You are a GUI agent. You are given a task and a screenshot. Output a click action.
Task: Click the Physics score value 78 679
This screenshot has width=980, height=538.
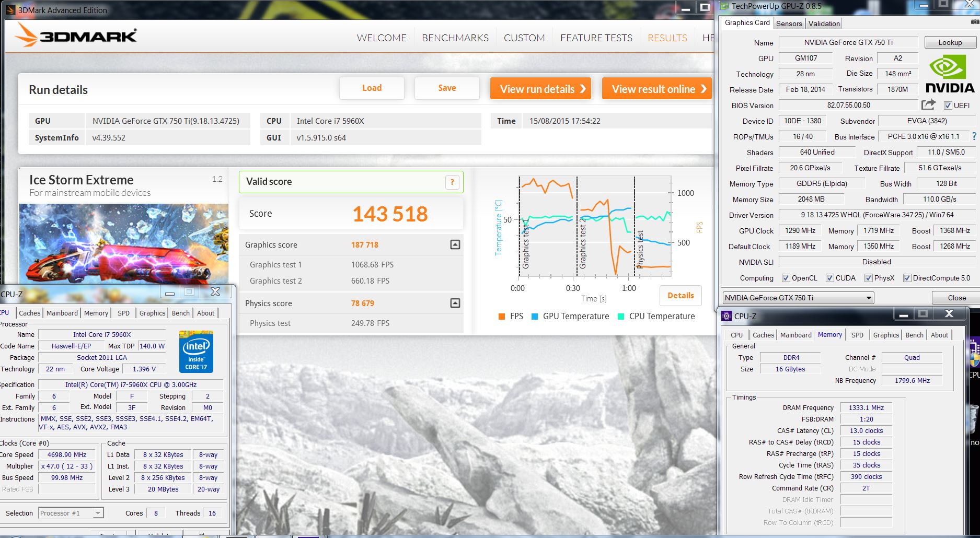pos(362,303)
